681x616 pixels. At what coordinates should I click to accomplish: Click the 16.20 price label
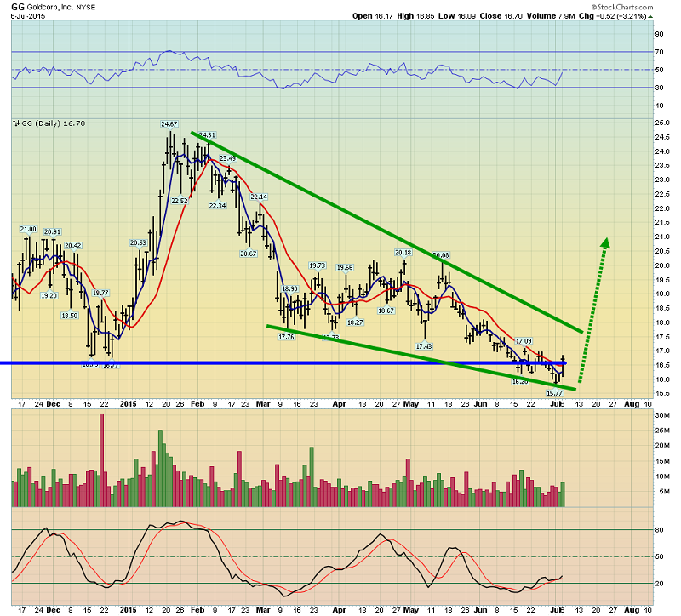[520, 381]
